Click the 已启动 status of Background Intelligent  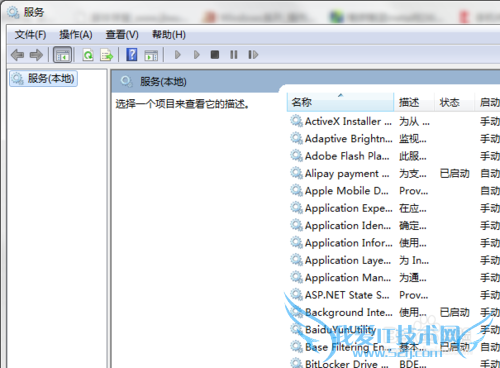pyautogui.click(x=454, y=312)
